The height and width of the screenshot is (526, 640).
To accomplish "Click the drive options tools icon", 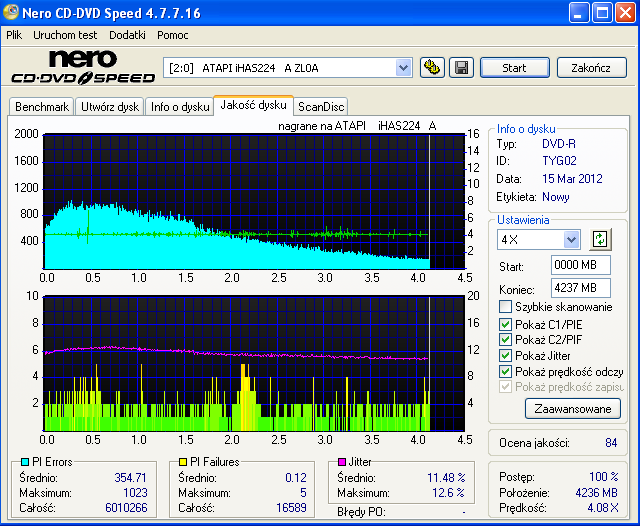I will point(432,67).
